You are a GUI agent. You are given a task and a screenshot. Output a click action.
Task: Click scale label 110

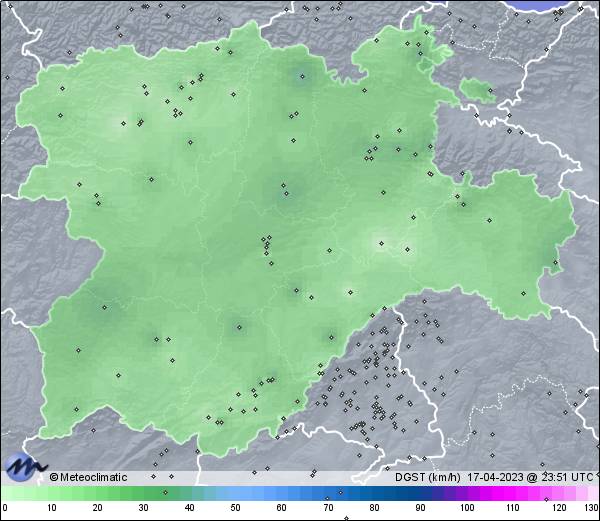coord(513,508)
